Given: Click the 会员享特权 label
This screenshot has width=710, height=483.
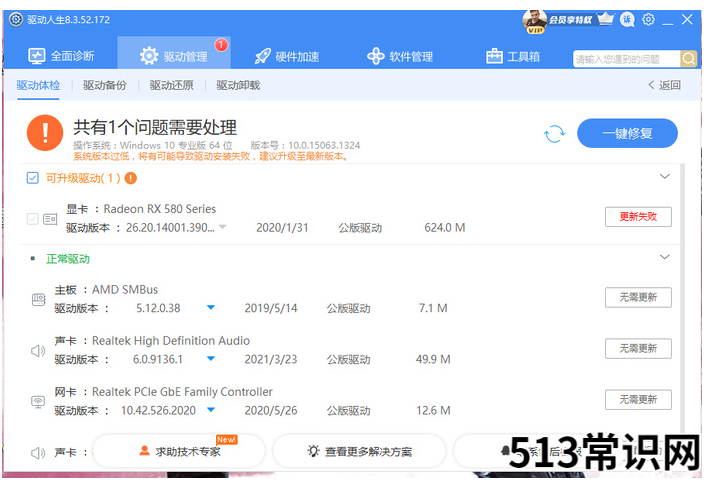Looking at the screenshot, I should point(570,20).
